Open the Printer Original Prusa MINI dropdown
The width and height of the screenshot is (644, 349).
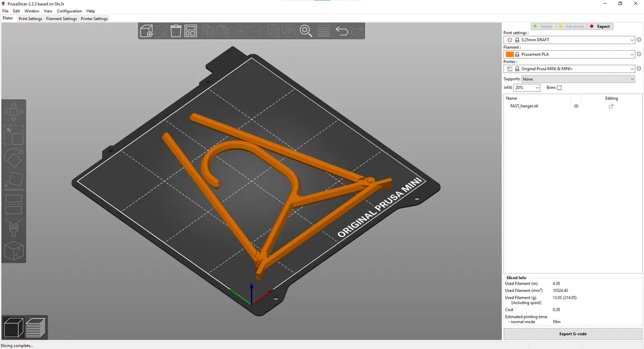click(569, 69)
